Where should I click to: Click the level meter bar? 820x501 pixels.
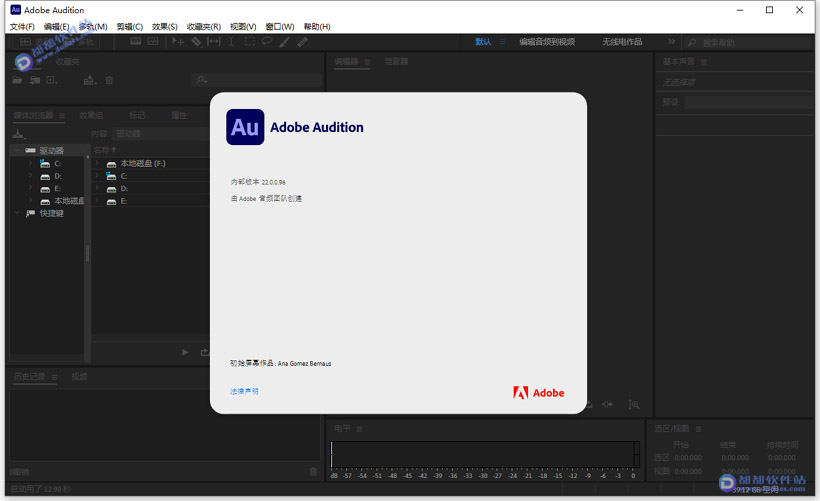click(485, 454)
